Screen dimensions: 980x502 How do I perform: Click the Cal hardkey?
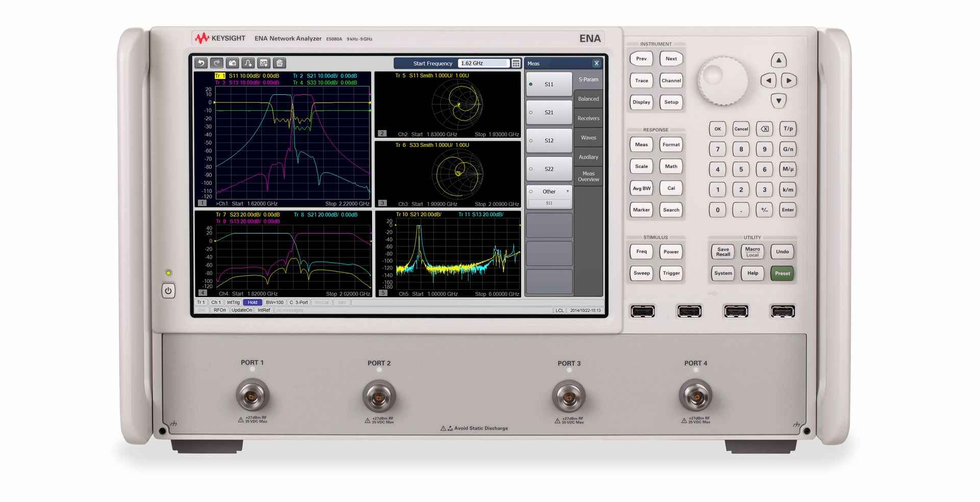(671, 188)
